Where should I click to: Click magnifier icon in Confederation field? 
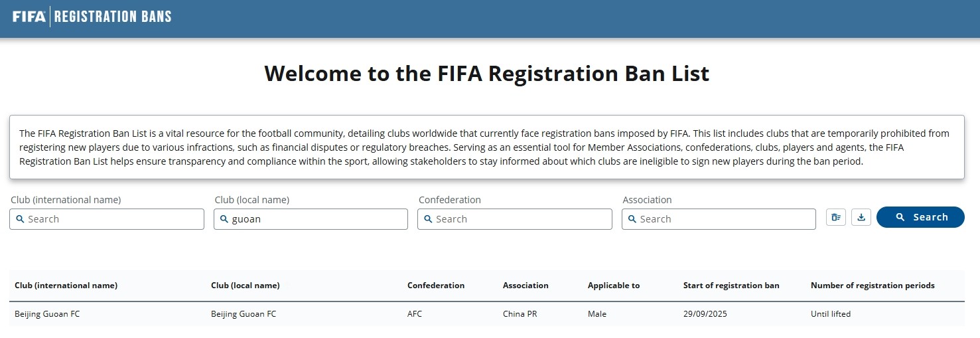[x=428, y=219]
